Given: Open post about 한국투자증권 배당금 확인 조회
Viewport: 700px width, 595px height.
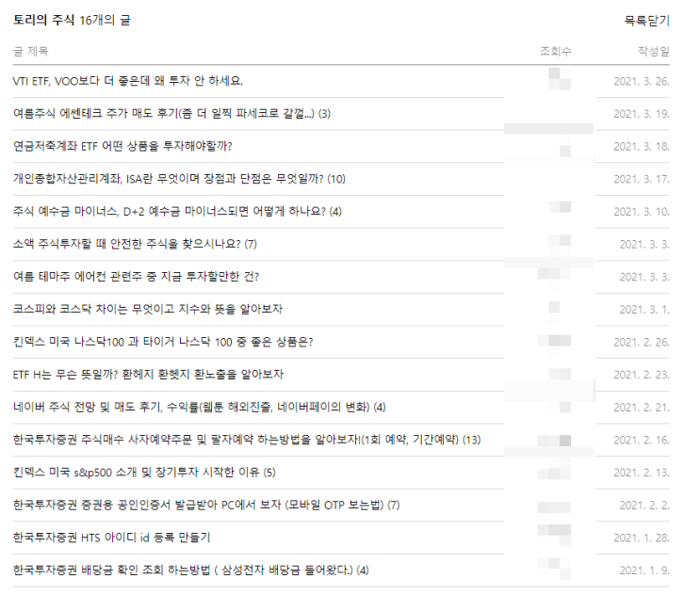Looking at the screenshot, I should [x=190, y=570].
